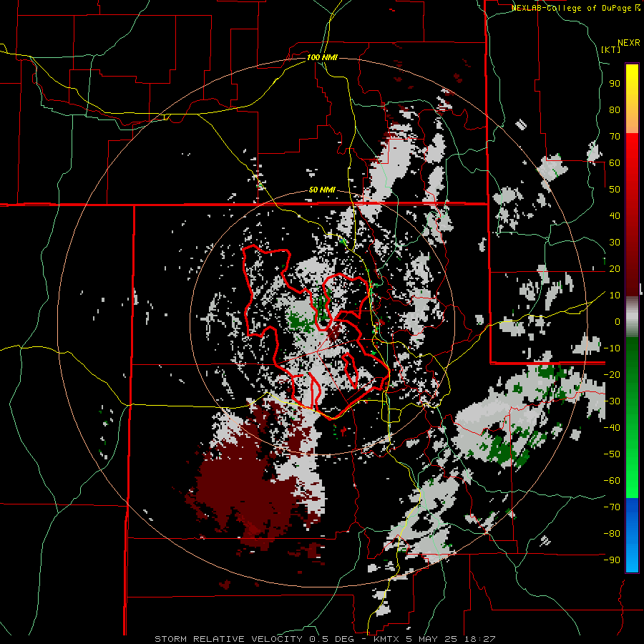
Task: Click the KMTX 5 MAY 25 18:27 timestamp
Action: point(434,639)
